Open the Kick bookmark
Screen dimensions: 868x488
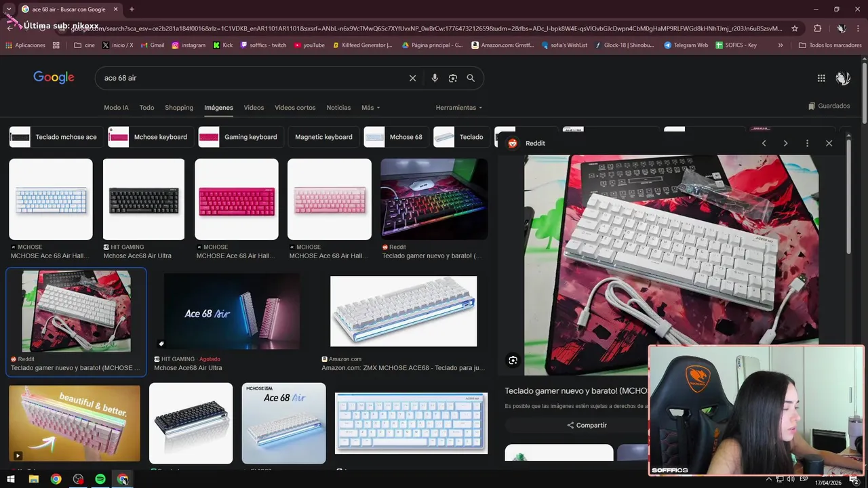pos(222,45)
